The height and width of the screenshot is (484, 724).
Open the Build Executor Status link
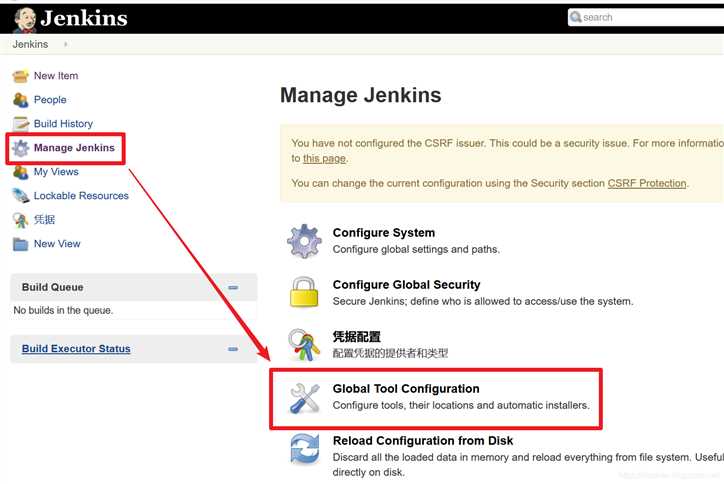pos(76,349)
